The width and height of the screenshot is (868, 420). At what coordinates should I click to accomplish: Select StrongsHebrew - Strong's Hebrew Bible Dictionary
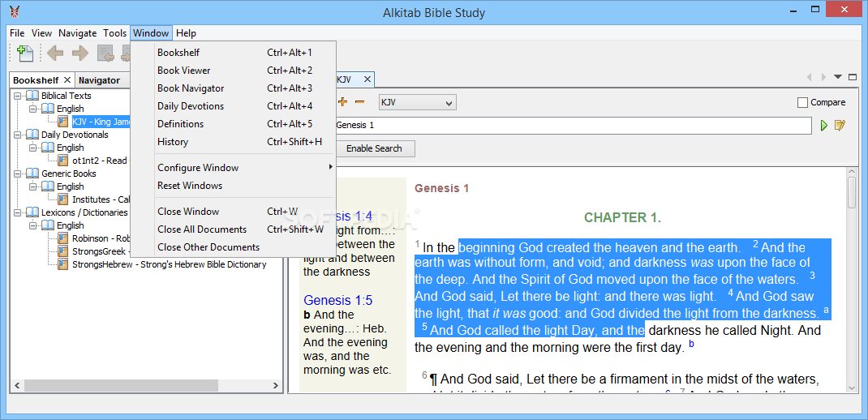[x=170, y=264]
